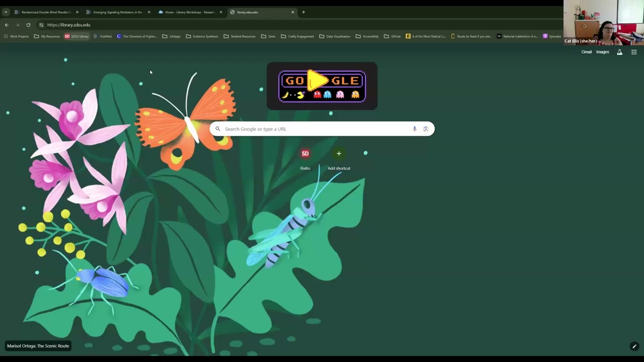Open Search Labs flask icon
The image size is (644, 362).
point(619,52)
